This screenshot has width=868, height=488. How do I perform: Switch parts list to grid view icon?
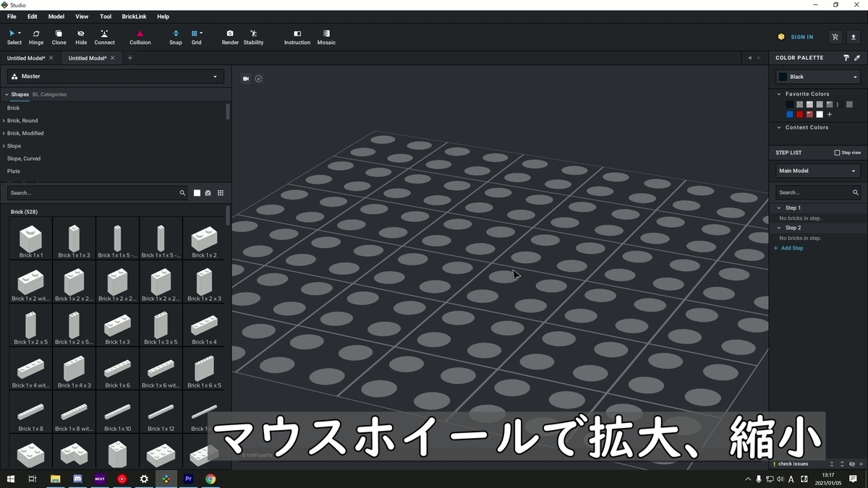pyautogui.click(x=221, y=193)
